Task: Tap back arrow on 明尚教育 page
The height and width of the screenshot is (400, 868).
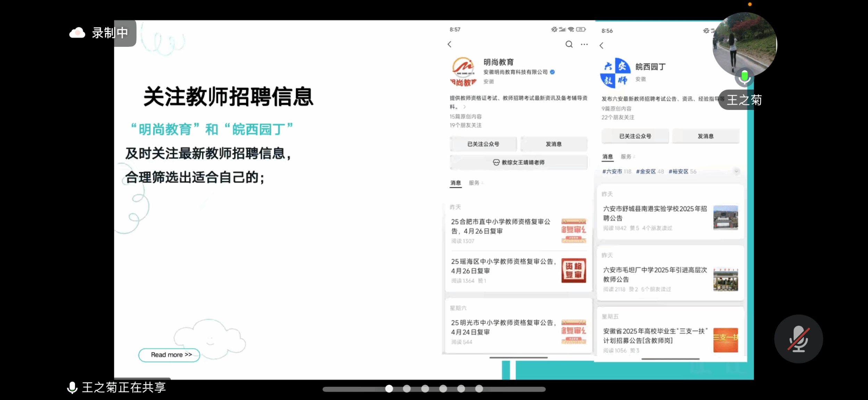Action: click(450, 44)
